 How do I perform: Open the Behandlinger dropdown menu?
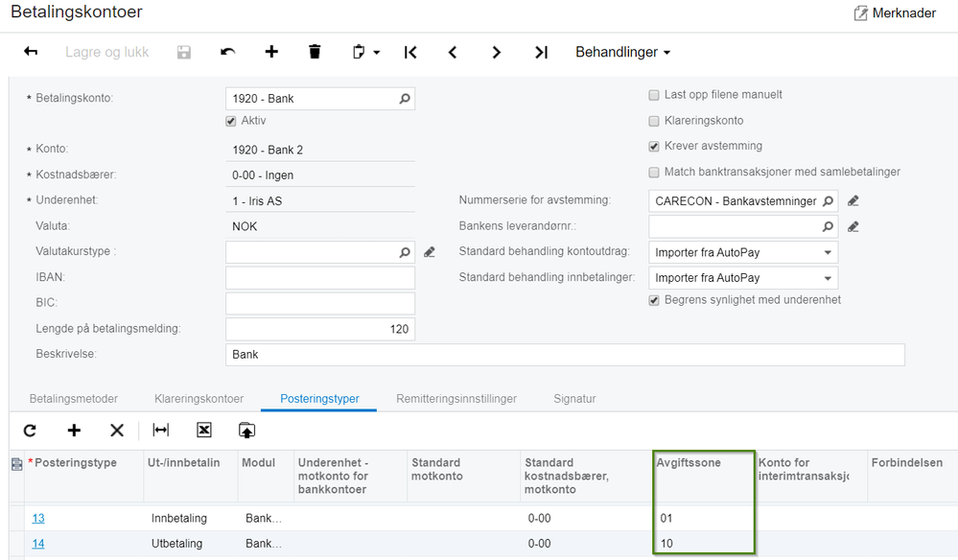click(622, 52)
